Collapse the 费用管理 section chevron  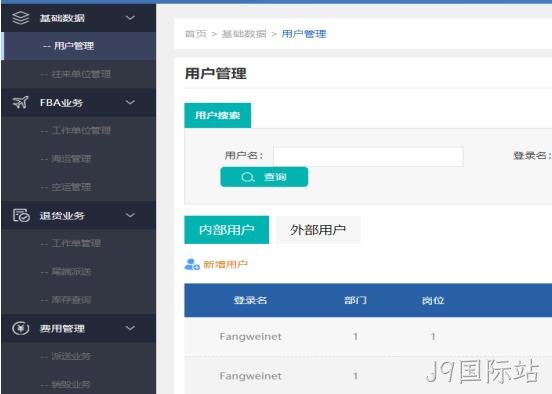click(x=130, y=328)
